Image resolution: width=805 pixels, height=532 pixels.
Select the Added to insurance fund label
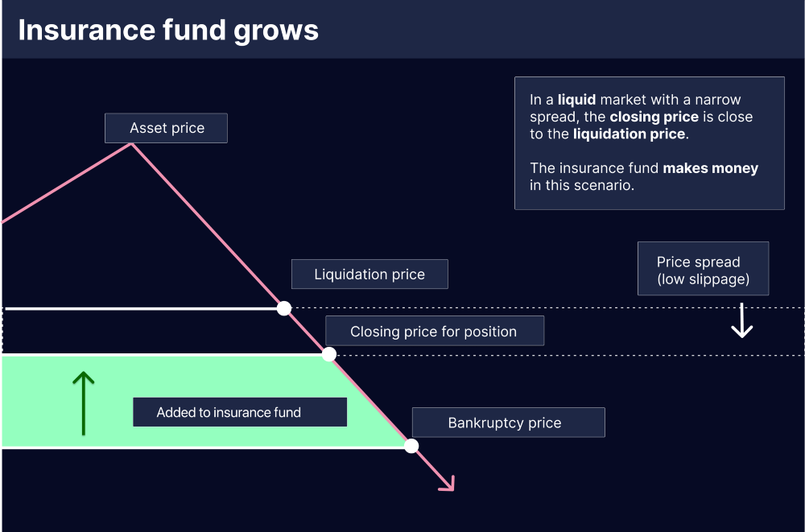point(240,412)
